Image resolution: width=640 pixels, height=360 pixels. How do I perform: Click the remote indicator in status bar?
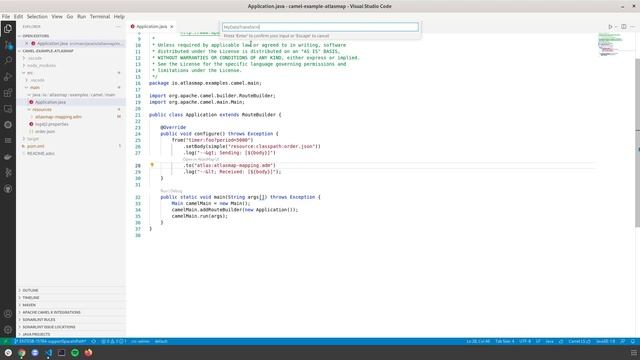(5, 341)
